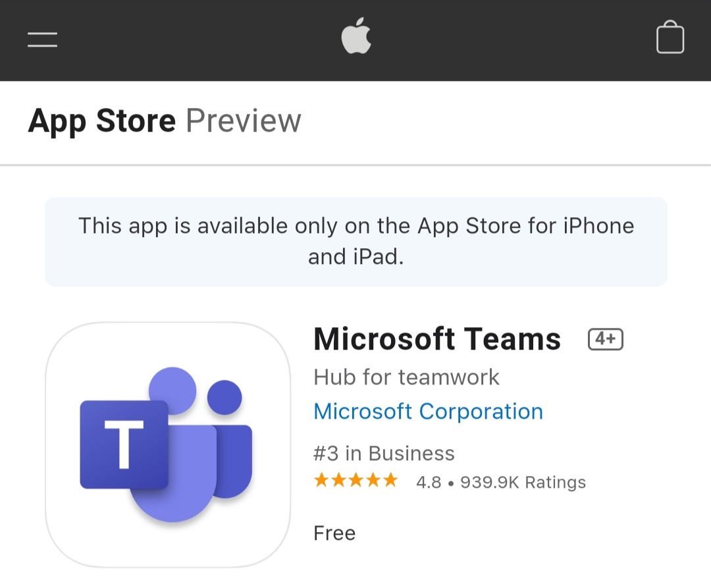Click the first orange rating star
This screenshot has height=588, width=711.
(321, 480)
